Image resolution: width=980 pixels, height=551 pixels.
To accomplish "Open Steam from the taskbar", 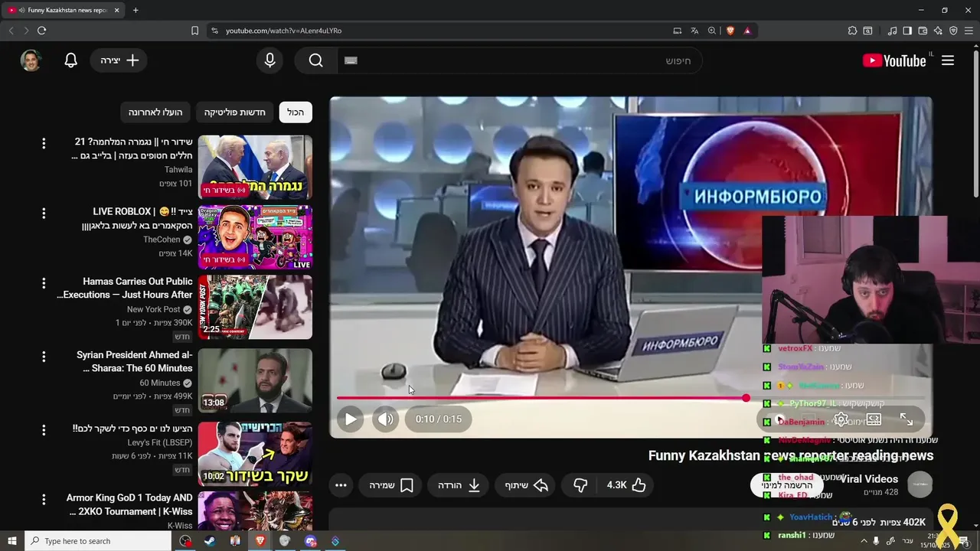I will coord(210,541).
